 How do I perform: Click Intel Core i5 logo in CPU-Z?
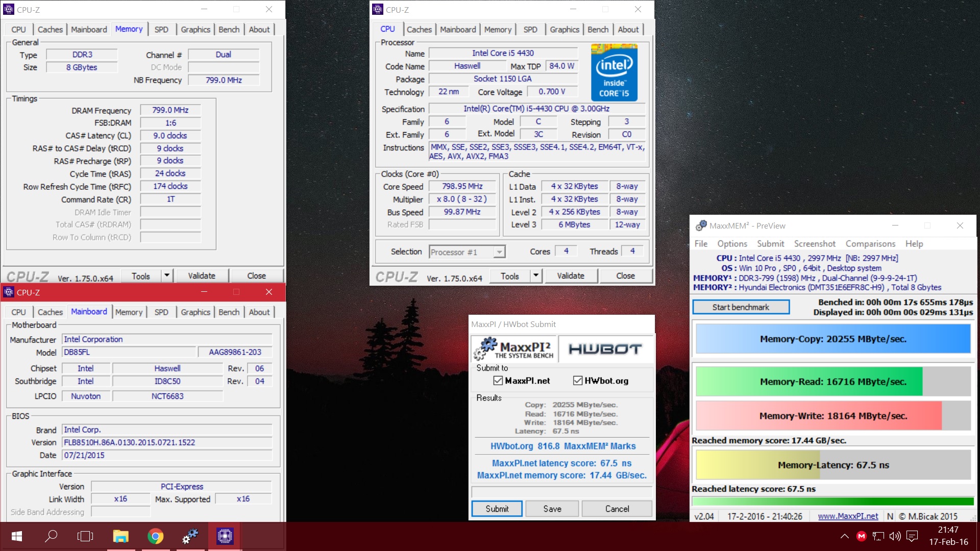614,72
